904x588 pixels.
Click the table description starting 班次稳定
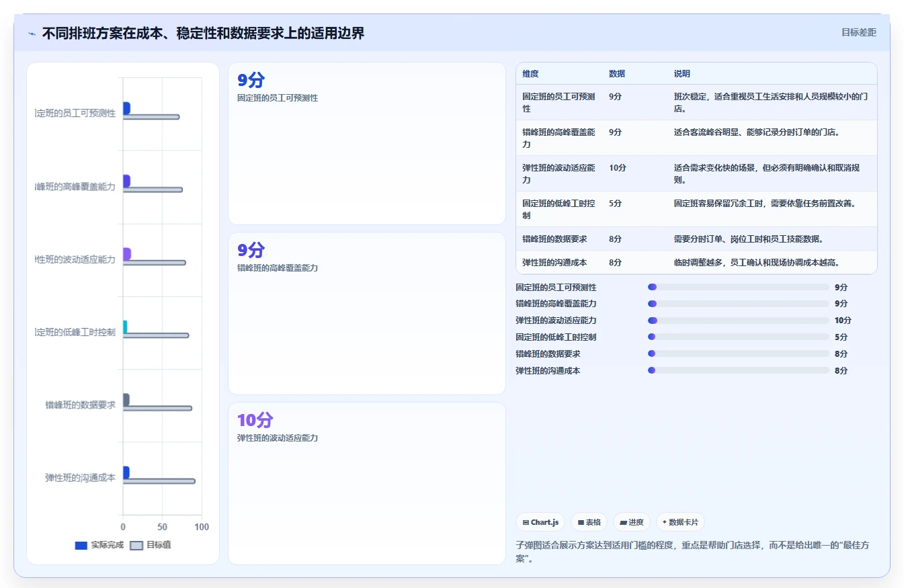pyautogui.click(x=771, y=102)
